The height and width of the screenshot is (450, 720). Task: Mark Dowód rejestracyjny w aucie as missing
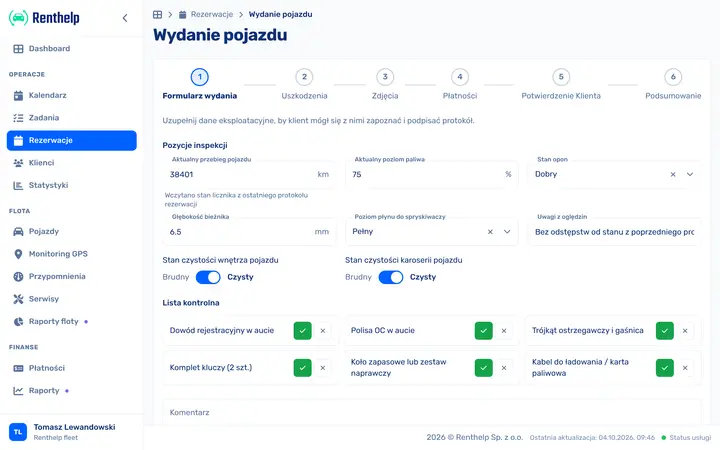(323, 331)
